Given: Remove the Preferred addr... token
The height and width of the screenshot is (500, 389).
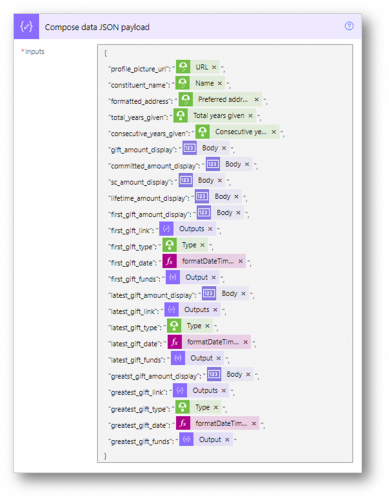Looking at the screenshot, I should pyautogui.click(x=256, y=99).
